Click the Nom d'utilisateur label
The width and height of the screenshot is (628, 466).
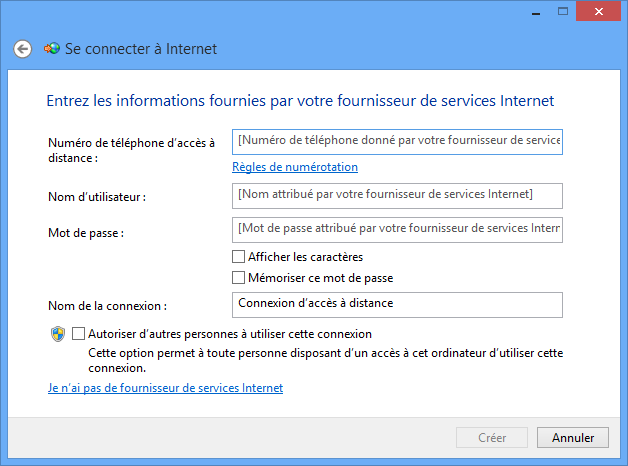[x=97, y=197]
